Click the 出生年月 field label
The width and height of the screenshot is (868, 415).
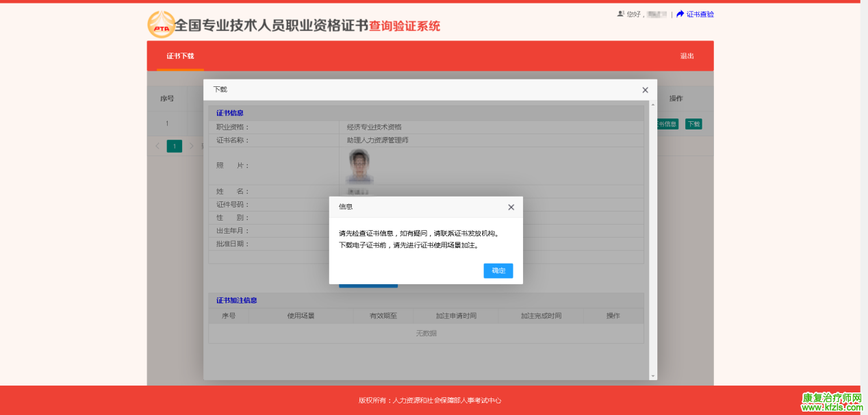(x=233, y=231)
